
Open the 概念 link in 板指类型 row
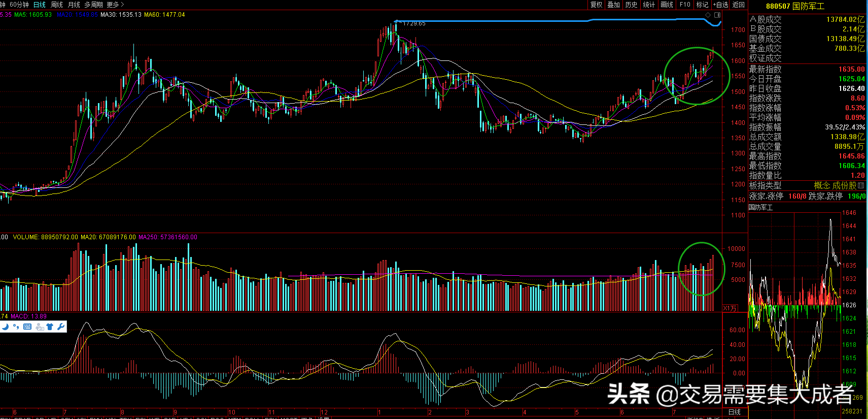822,186
